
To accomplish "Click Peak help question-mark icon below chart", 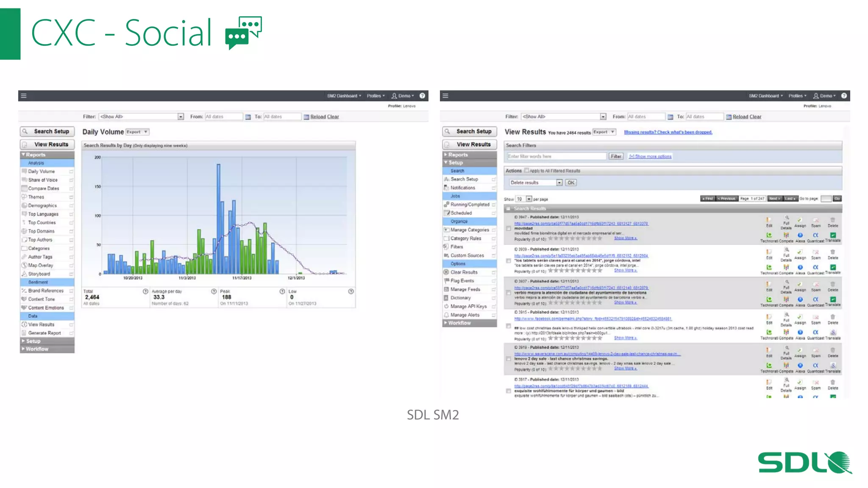I will click(x=282, y=291).
